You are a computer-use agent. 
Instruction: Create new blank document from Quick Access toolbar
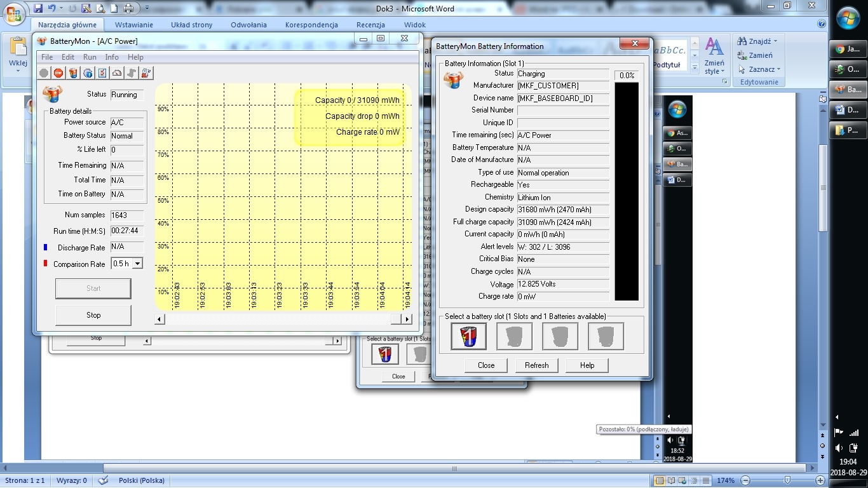[114, 8]
